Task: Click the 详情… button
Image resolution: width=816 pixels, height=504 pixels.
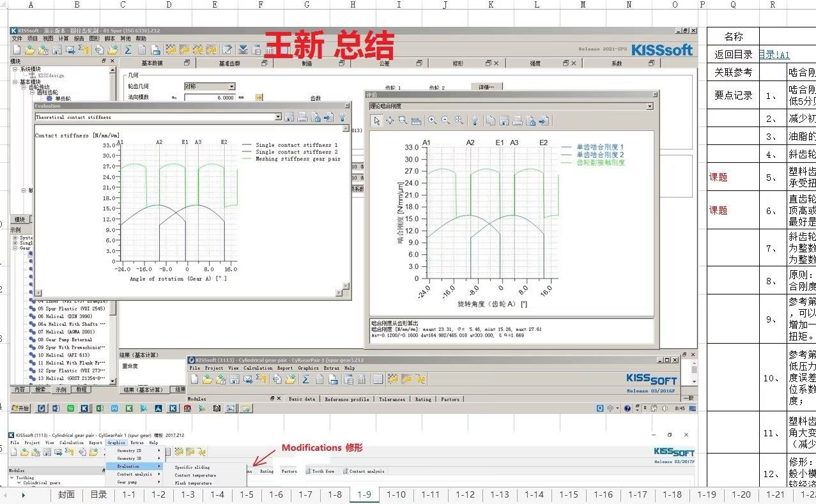Action: (486, 87)
